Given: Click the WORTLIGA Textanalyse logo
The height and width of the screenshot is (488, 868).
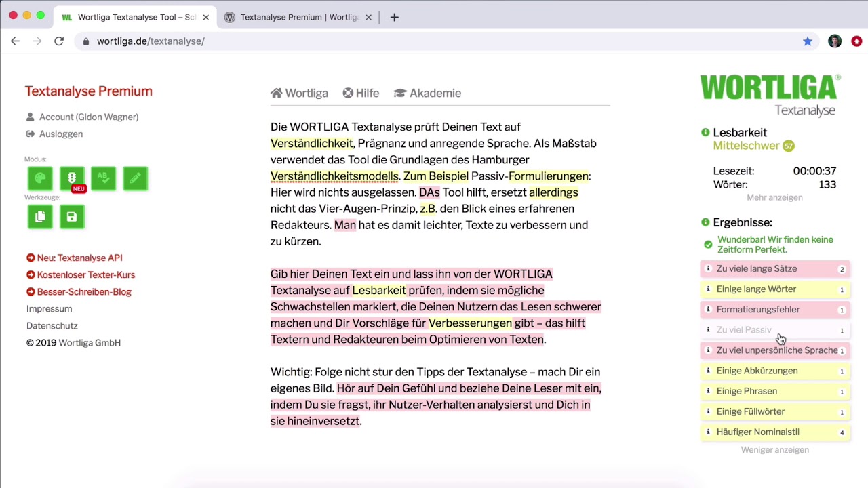Looking at the screenshot, I should coord(770,96).
